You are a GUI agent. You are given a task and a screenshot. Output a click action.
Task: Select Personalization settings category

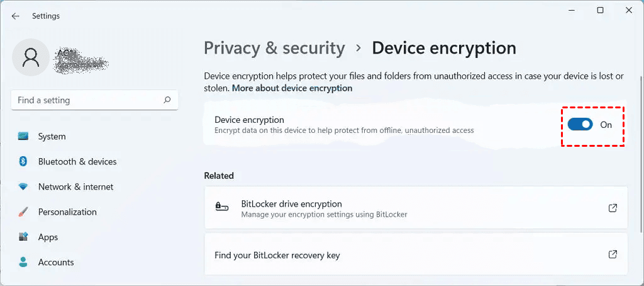tap(67, 212)
